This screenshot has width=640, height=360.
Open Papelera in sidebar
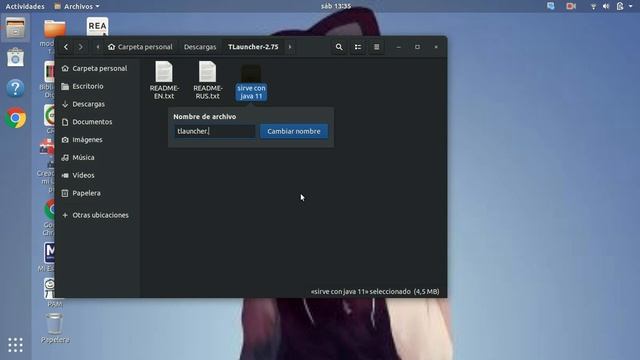(98, 193)
